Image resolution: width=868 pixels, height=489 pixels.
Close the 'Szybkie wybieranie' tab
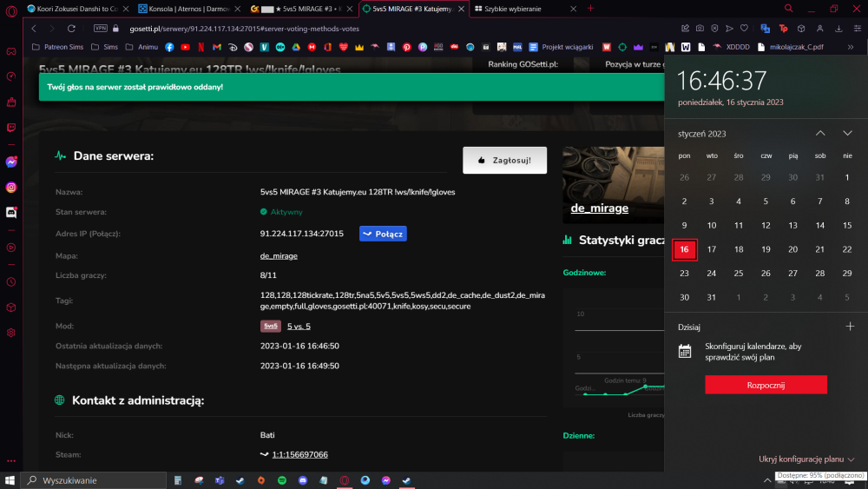(573, 9)
